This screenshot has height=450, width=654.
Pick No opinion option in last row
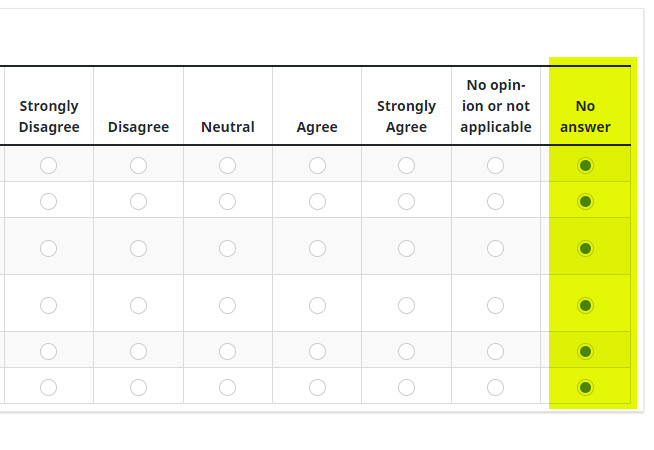pos(495,386)
